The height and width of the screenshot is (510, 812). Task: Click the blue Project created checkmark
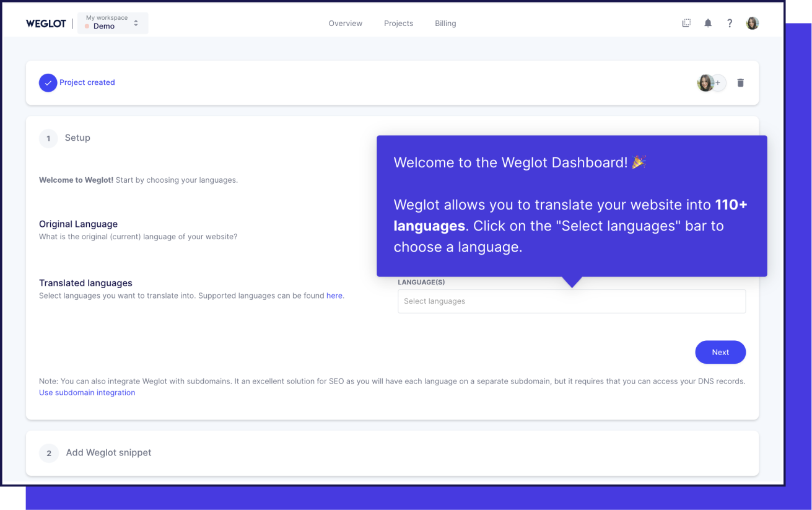48,82
